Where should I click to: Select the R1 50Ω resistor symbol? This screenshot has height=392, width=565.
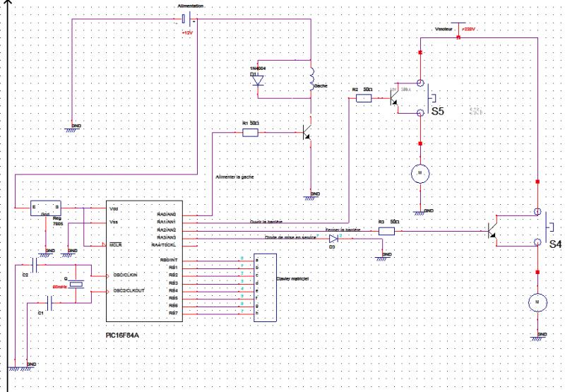250,133
